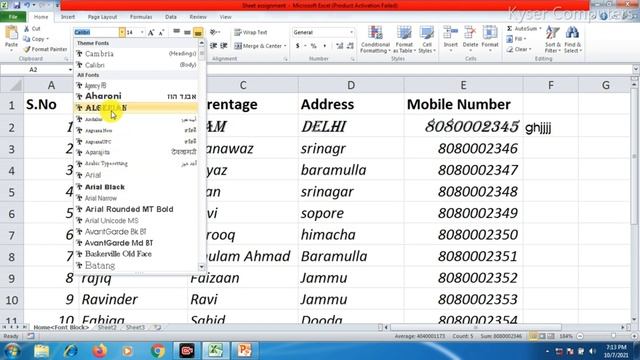The image size is (640, 360).
Task: Increase font size with the large A
Action: tap(151, 33)
